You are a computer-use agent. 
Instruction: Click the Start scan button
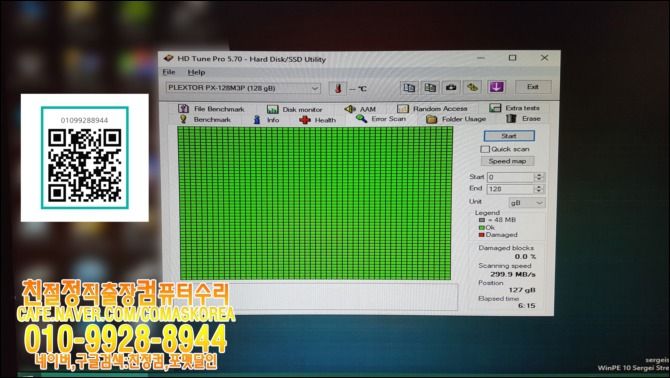pos(509,136)
